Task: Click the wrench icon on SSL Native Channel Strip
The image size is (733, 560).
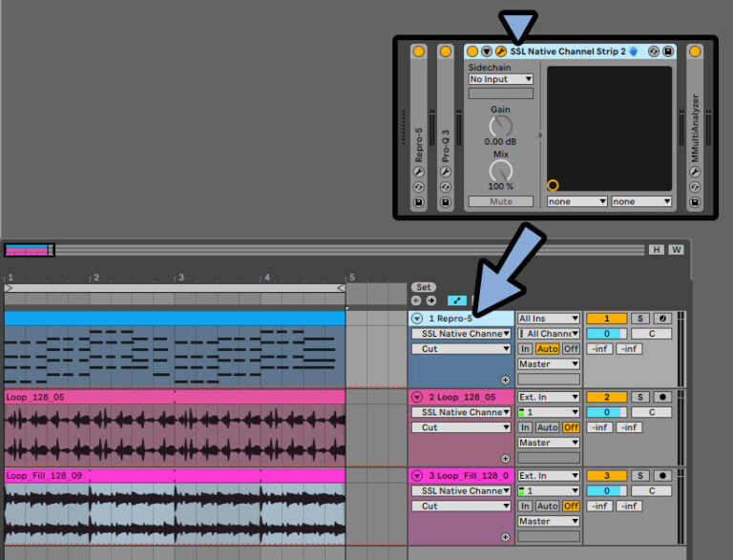Action: (x=501, y=51)
